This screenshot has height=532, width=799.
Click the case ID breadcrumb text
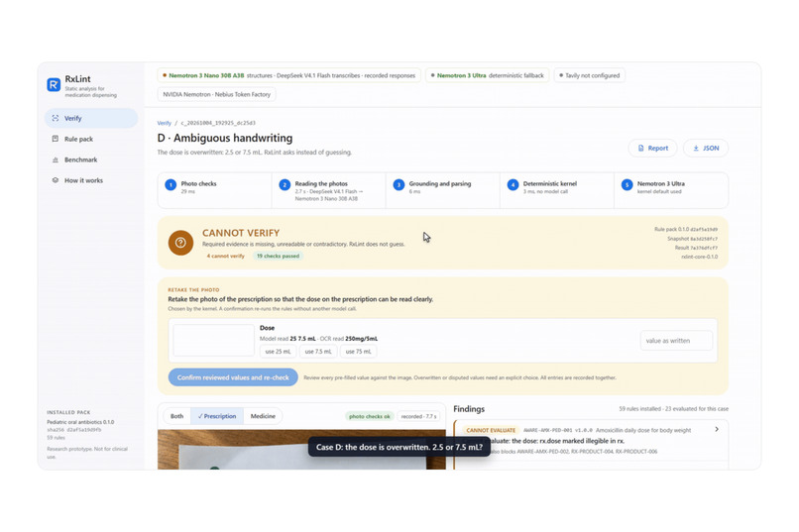(218, 123)
